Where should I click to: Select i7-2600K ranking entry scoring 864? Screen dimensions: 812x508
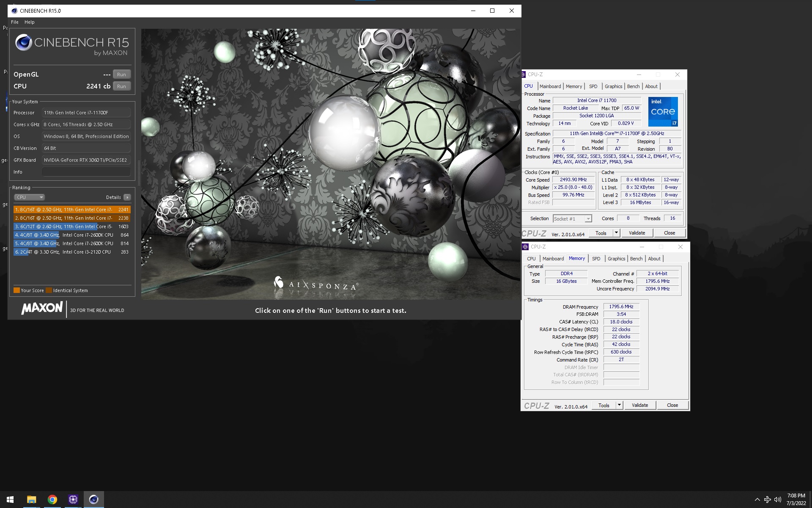coord(72,235)
